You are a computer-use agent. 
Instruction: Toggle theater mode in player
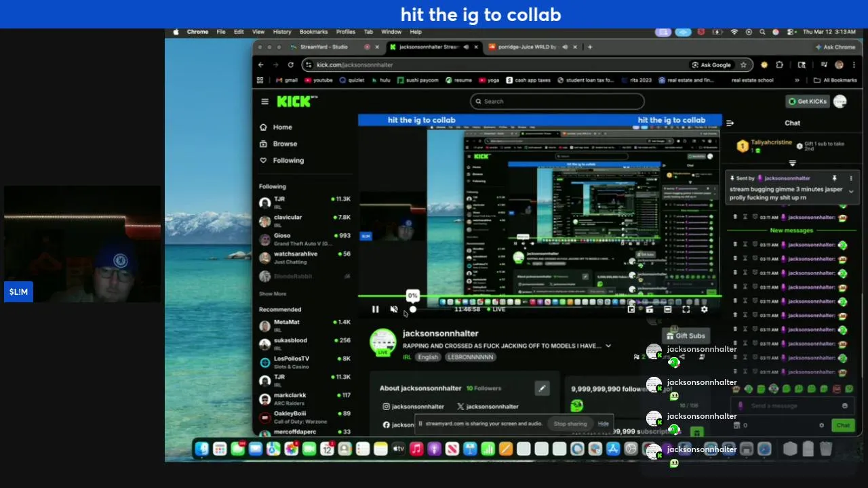(667, 310)
